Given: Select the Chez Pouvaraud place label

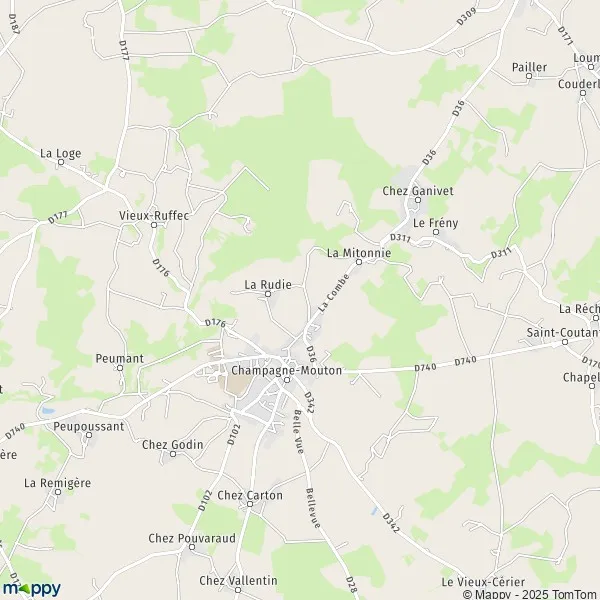Looking at the screenshot, I should pyautogui.click(x=192, y=538).
